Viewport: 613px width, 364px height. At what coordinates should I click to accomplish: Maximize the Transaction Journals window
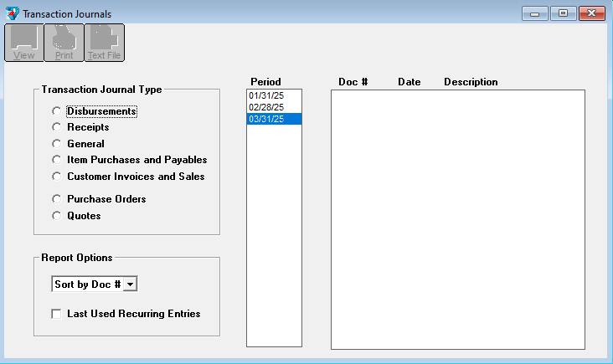click(x=562, y=13)
